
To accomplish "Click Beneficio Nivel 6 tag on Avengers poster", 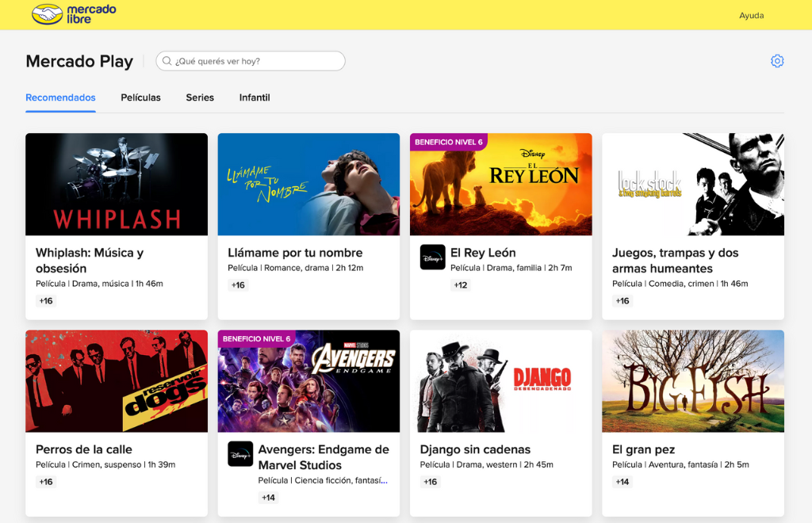I will [256, 339].
